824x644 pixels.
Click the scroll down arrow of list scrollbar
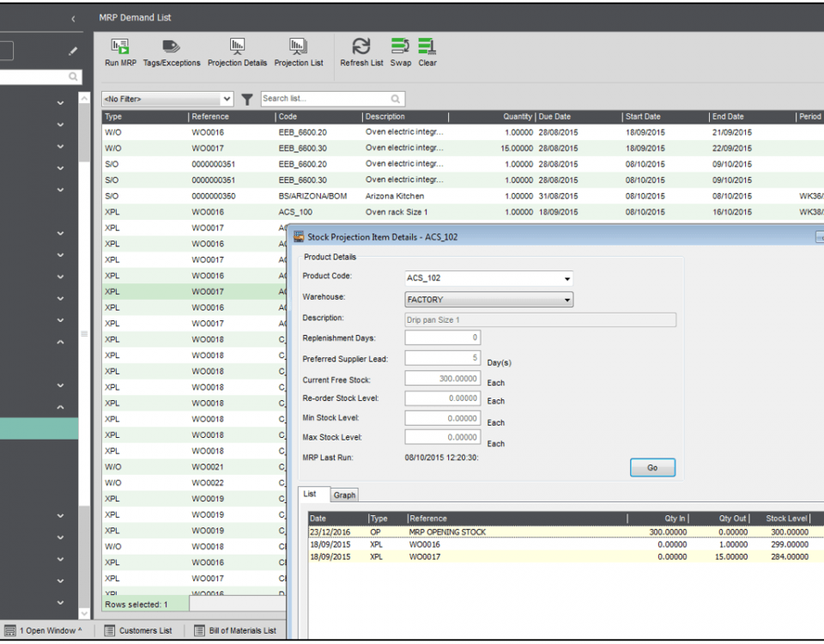[x=84, y=613]
